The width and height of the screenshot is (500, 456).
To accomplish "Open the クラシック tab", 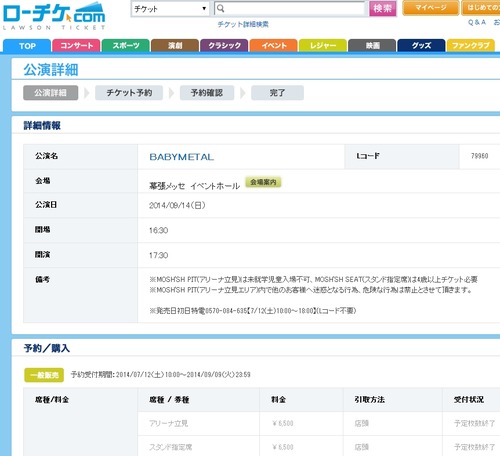I will [224, 46].
